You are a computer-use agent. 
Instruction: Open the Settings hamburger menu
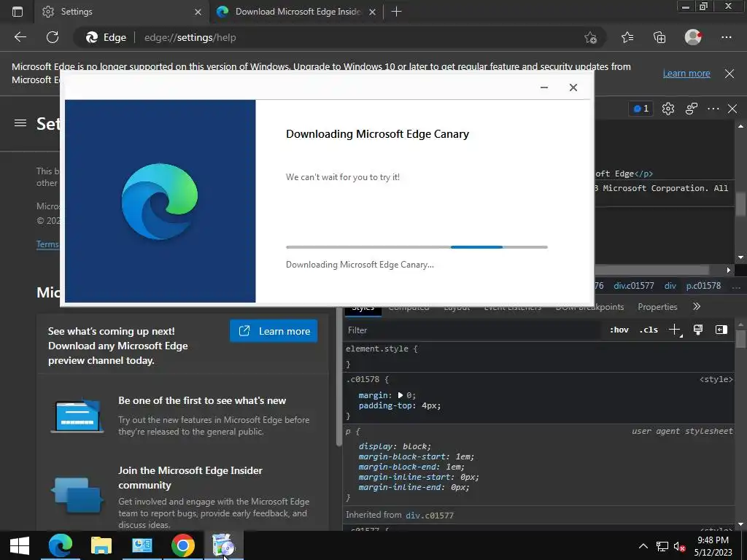(x=20, y=123)
